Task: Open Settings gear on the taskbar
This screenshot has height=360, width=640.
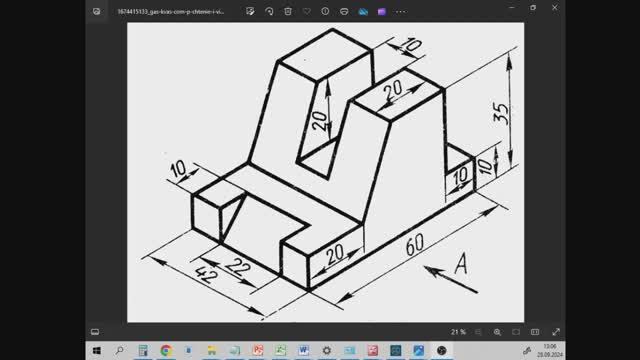Action: 327,351
